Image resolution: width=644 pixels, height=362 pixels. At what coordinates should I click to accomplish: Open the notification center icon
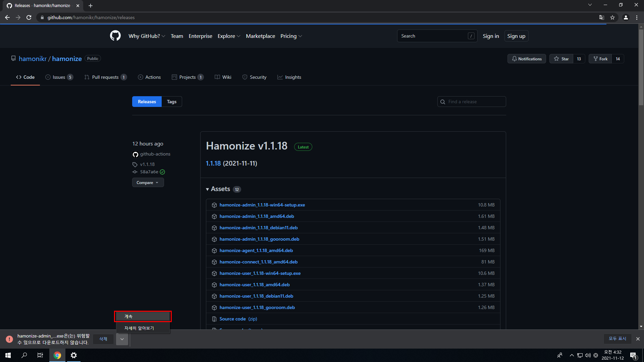633,355
